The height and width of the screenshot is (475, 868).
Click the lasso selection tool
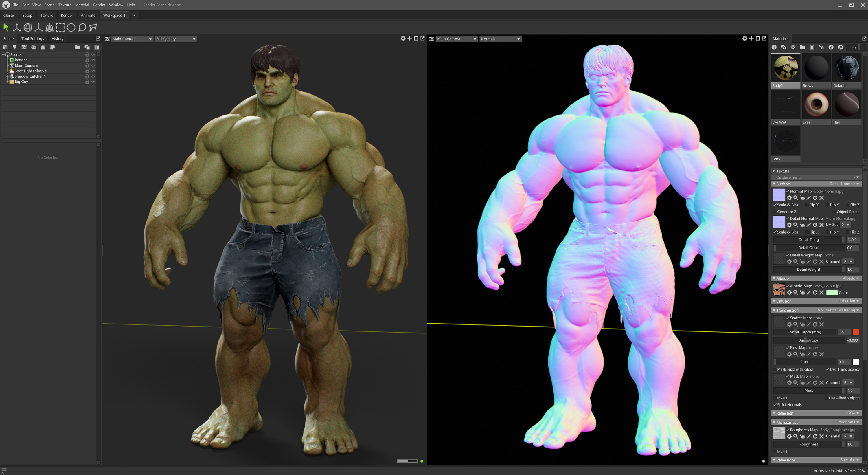[x=82, y=27]
